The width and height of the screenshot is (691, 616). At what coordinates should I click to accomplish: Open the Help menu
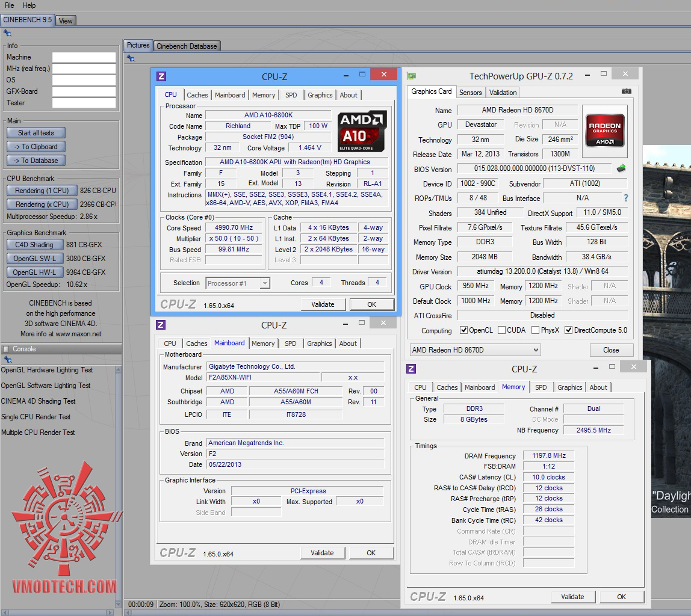tap(29, 5)
